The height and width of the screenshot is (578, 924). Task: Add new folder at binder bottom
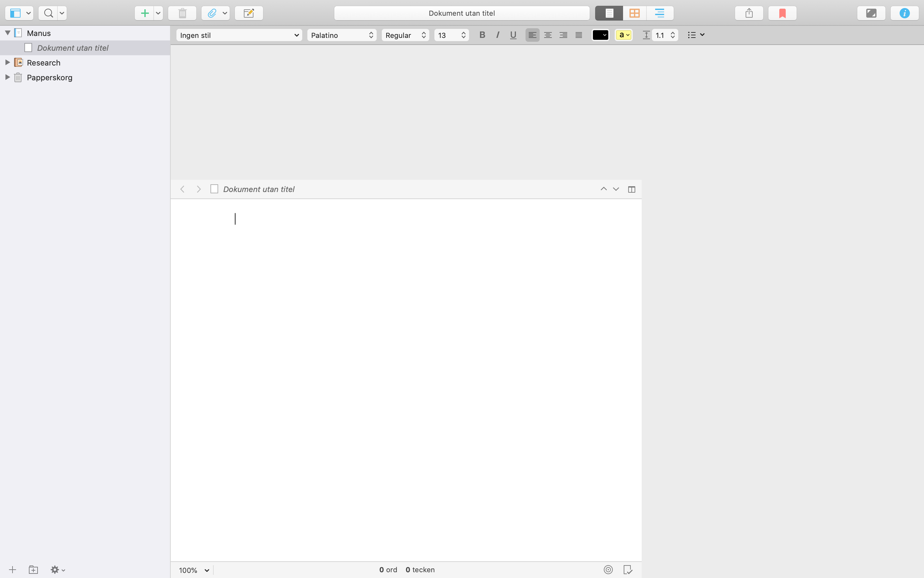coord(33,570)
